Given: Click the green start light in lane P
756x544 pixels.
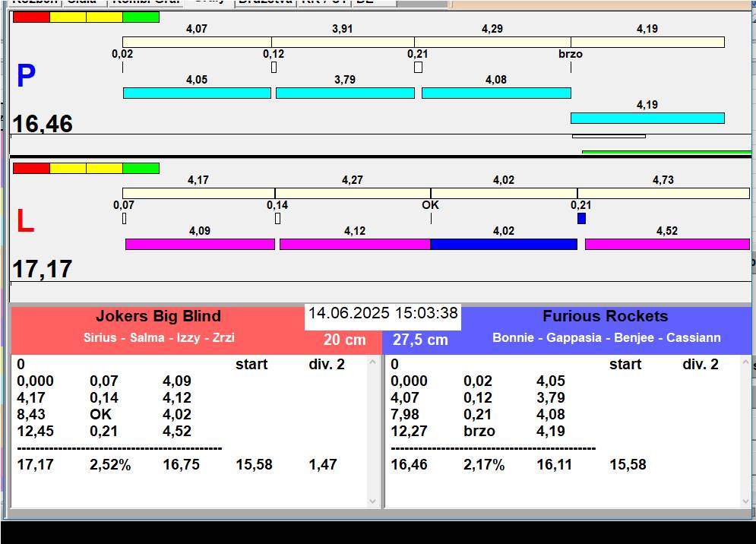Looking at the screenshot, I should [141, 17].
